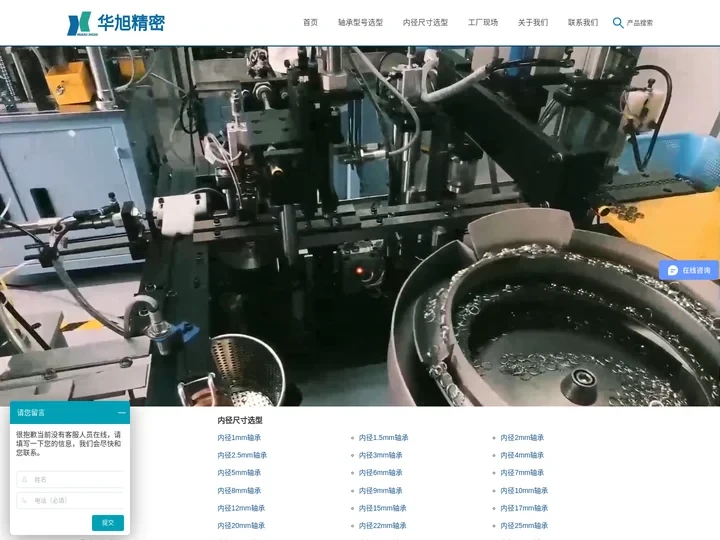Open the 内径12mm轴承 link
Viewport: 720px width, 540px height.
point(241,508)
